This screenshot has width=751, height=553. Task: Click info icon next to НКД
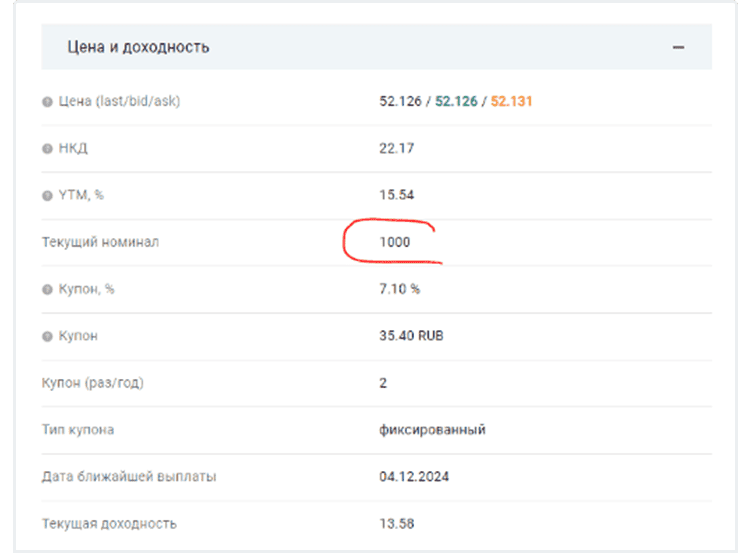(x=47, y=148)
